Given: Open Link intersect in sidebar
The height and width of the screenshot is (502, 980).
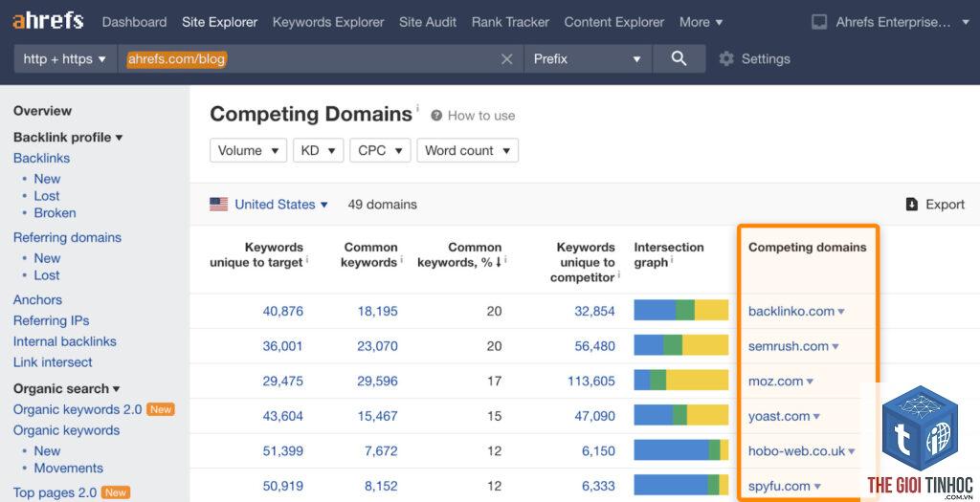Looking at the screenshot, I should tap(53, 362).
